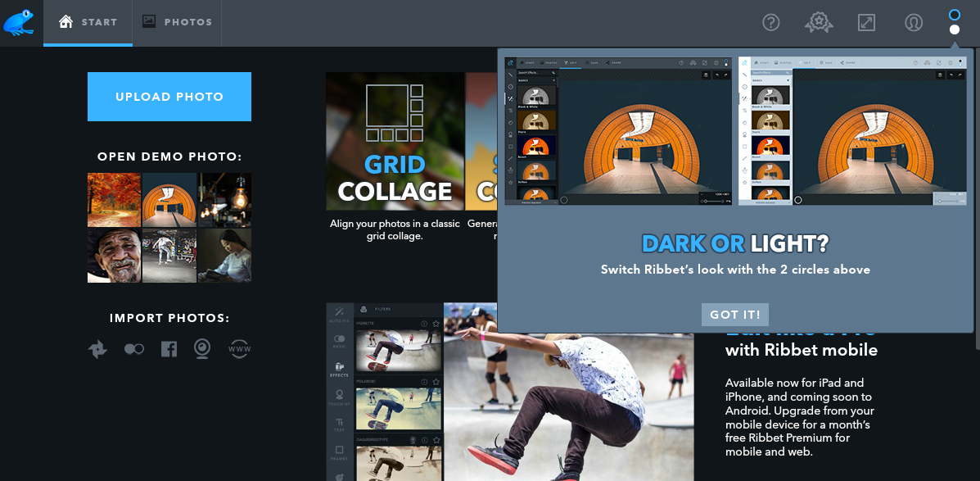Import a photo from a web URL
Screen dimensions: 980x481
(237, 349)
